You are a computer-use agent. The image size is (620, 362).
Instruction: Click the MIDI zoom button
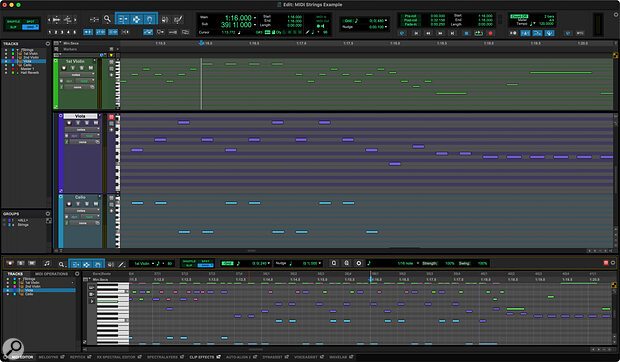pyautogui.click(x=68, y=19)
